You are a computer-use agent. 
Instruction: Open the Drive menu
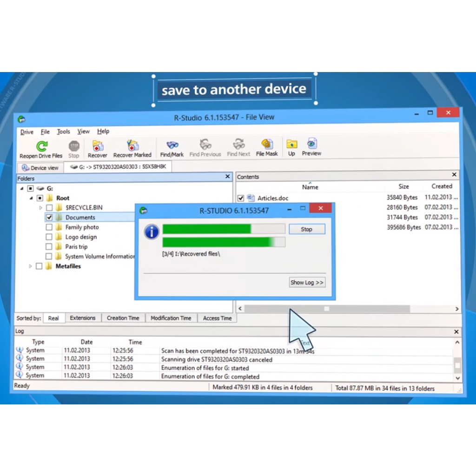pos(26,132)
